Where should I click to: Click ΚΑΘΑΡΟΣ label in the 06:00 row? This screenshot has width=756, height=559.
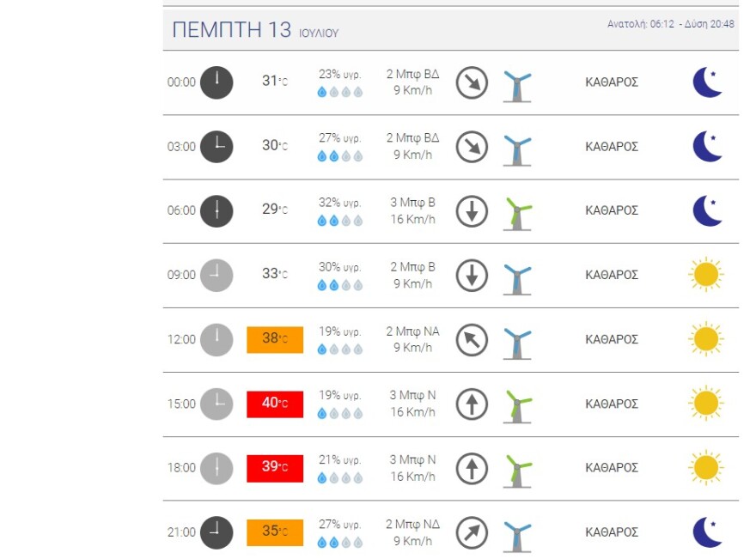[x=612, y=210]
